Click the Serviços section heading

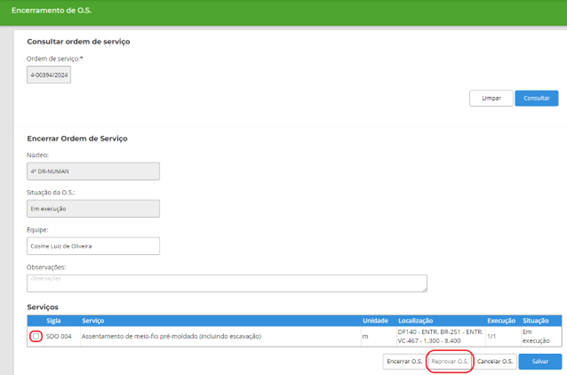coord(43,307)
